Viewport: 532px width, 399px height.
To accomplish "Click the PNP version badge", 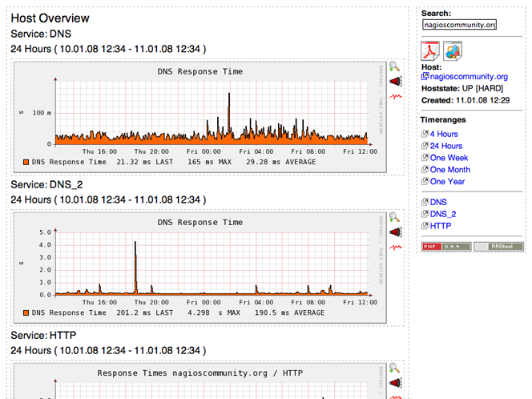I will click(445, 247).
